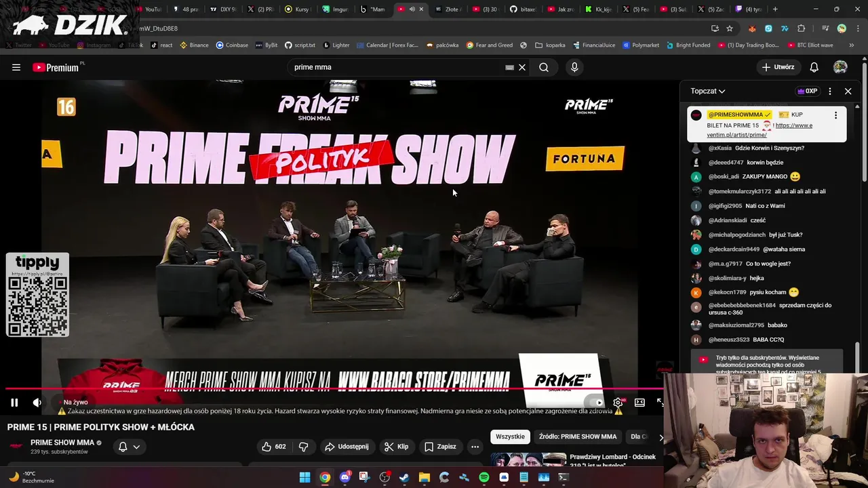This screenshot has height=488, width=868.
Task: Focus the YouTube search input field
Action: coord(397,67)
